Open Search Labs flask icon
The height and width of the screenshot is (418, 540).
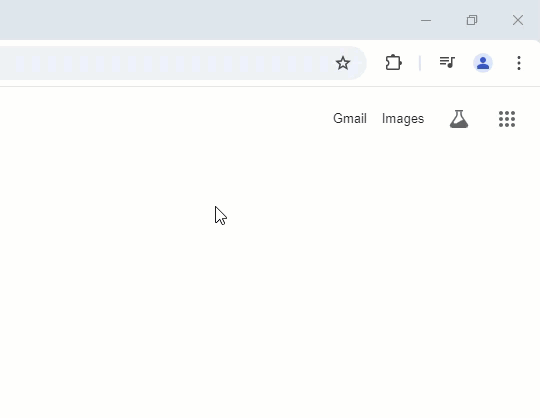point(459,119)
